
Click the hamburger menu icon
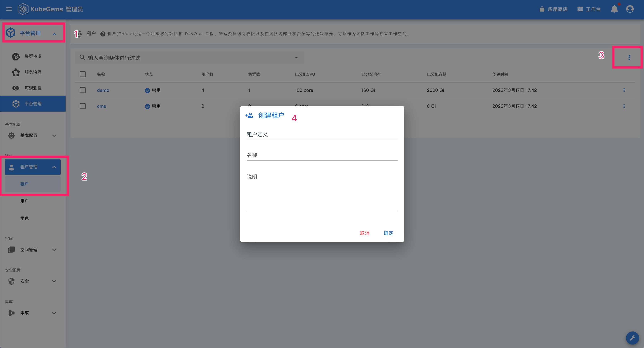click(x=9, y=9)
